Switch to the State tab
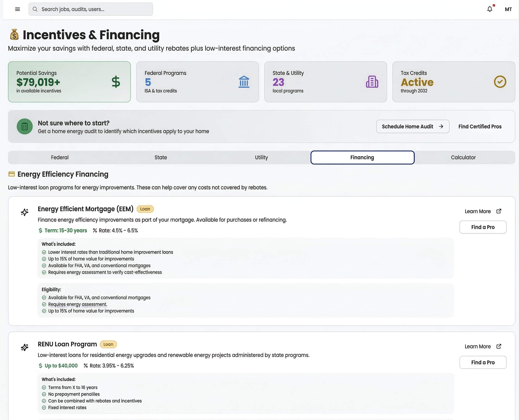The height and width of the screenshot is (420, 519). (x=161, y=157)
